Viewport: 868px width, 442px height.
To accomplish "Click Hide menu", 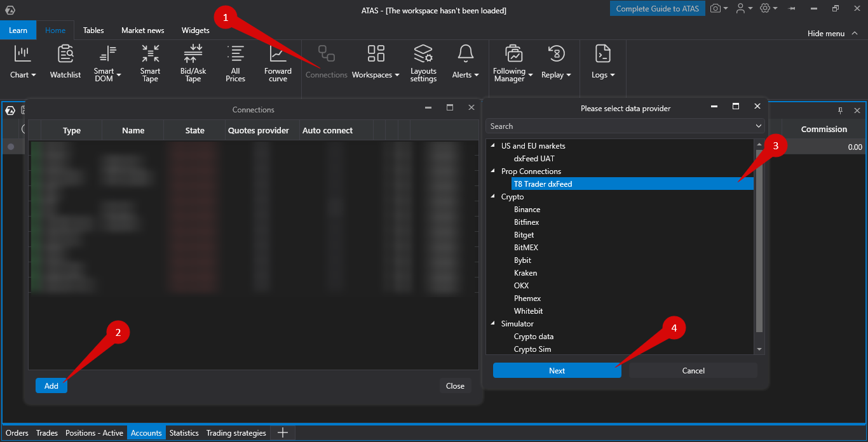I will click(x=831, y=33).
